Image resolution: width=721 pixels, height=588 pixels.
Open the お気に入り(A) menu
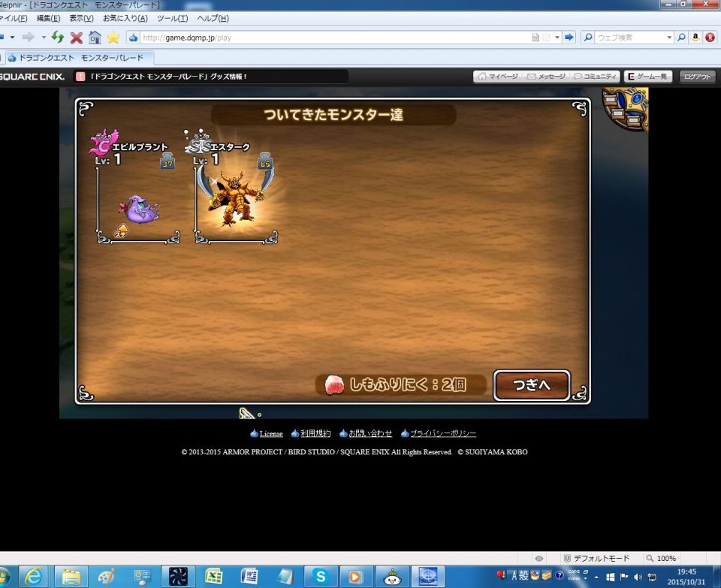(x=125, y=18)
